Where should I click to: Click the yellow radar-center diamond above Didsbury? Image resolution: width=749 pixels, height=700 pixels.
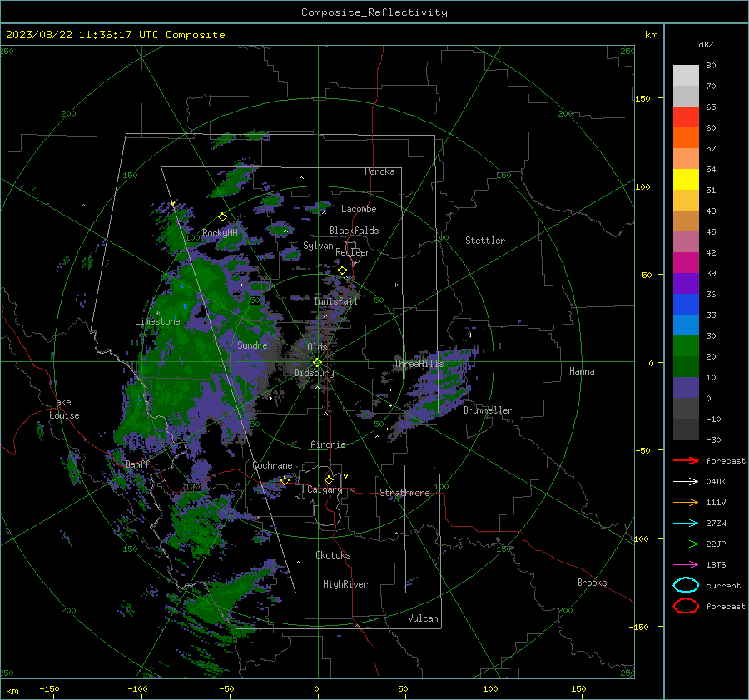(x=317, y=363)
